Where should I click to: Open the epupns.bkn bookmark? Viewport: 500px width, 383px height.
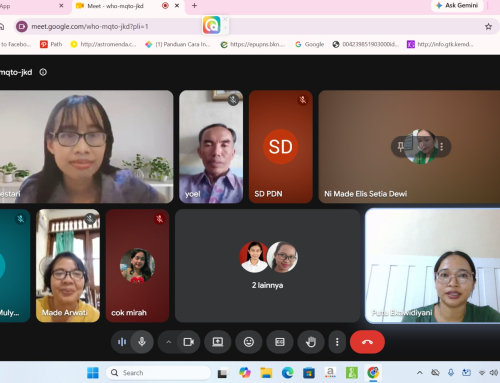(253, 44)
